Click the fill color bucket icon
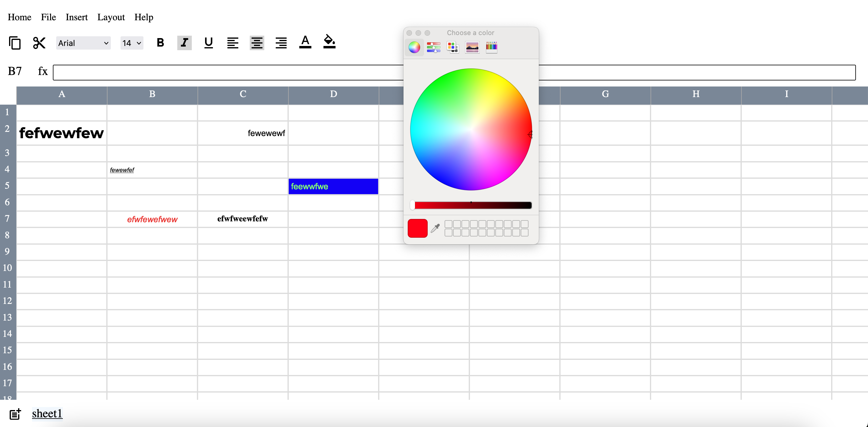Viewport: 868px width, 427px height. 329,42
